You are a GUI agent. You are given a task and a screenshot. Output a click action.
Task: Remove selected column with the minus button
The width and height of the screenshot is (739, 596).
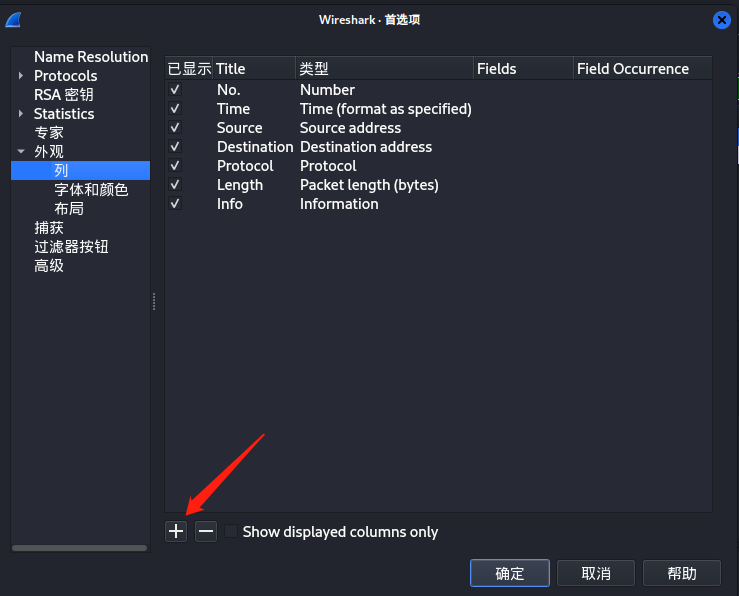click(206, 531)
